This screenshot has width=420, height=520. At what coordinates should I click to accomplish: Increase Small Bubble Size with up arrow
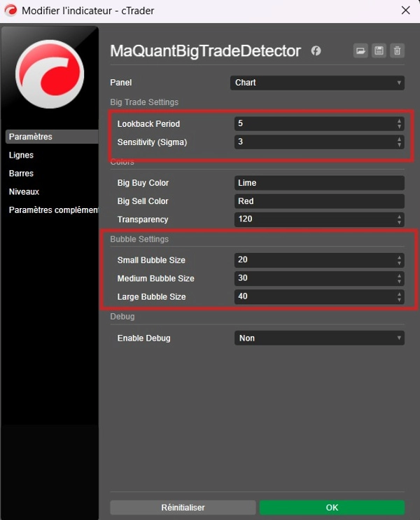[399, 257]
